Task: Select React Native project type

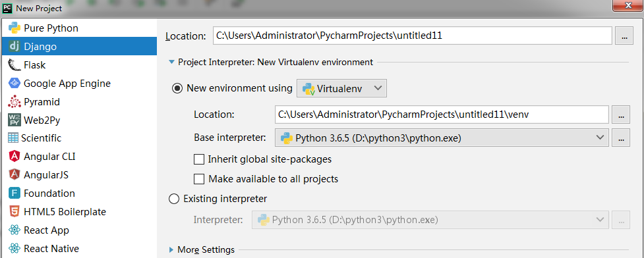Action: click(x=79, y=249)
